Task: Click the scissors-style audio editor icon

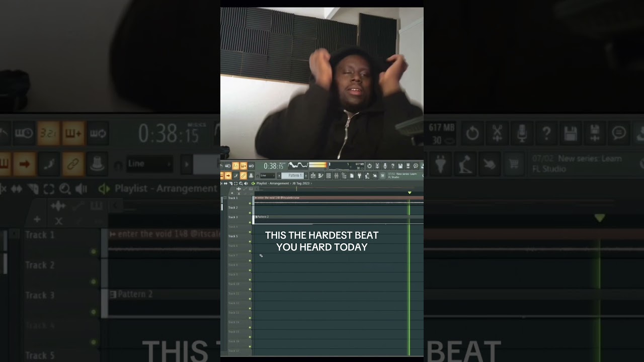Action: [x=377, y=166]
